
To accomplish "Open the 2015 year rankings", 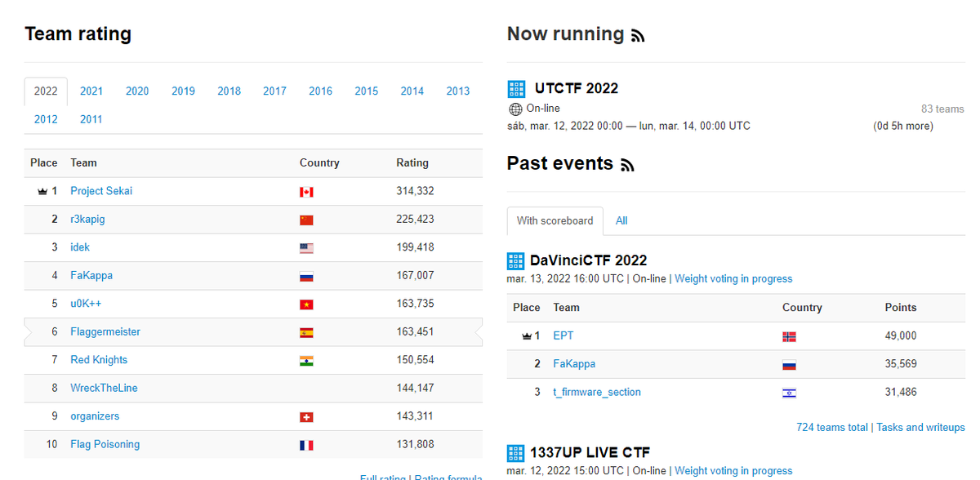I will (366, 91).
